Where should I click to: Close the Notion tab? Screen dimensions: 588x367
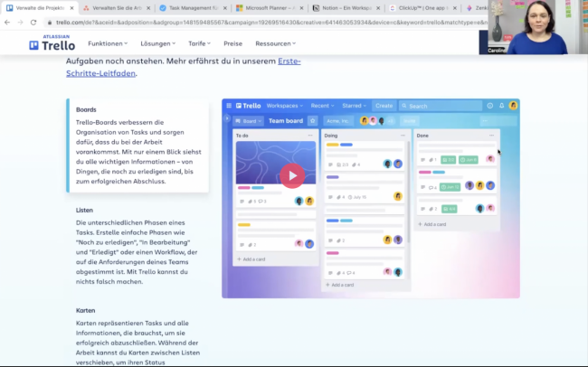[x=378, y=8]
